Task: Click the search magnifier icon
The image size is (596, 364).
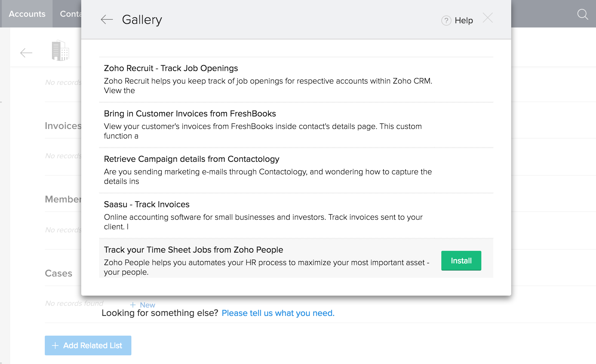Action: point(582,14)
